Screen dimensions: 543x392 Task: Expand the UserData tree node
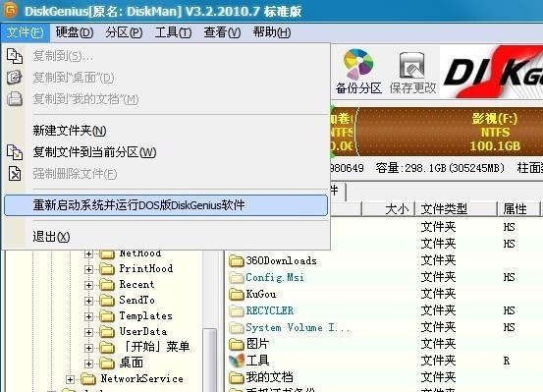point(88,332)
